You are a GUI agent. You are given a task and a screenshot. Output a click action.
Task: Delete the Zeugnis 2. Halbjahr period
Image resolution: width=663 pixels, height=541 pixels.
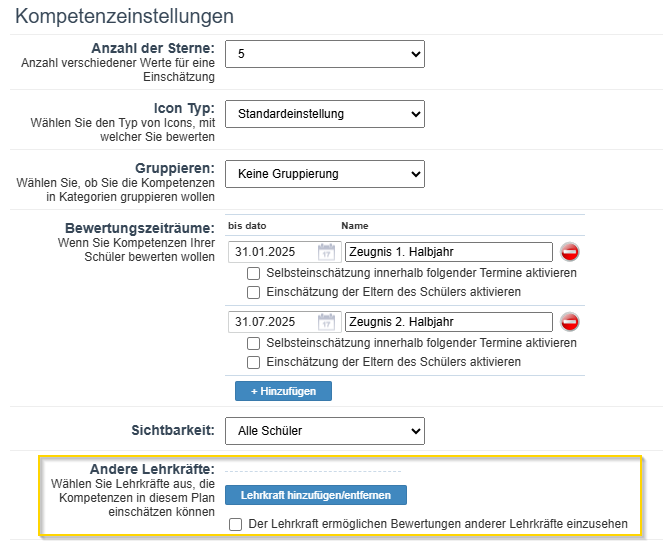point(569,322)
